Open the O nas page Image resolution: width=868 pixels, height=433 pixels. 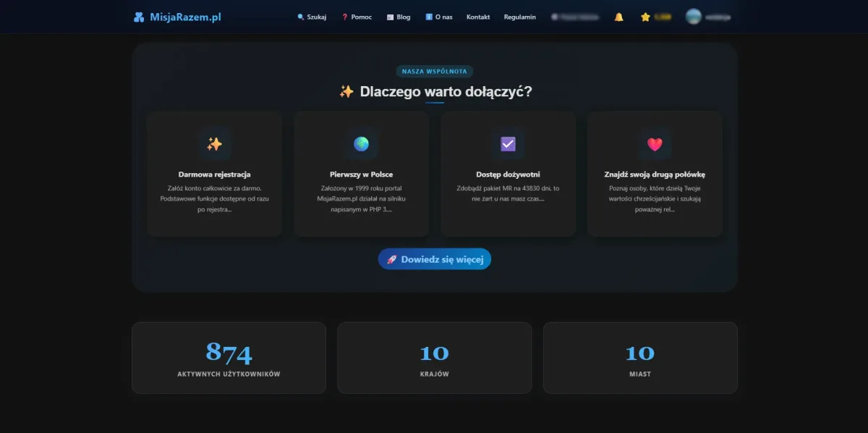coord(439,17)
